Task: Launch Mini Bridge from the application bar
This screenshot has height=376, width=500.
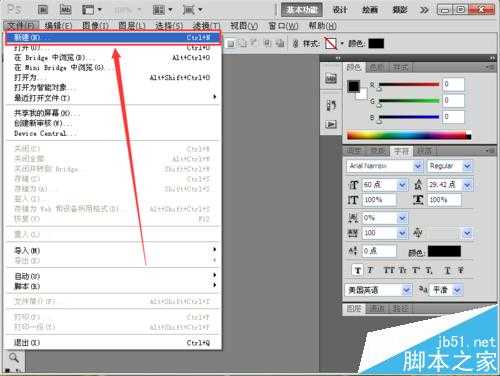Action: click(x=65, y=10)
